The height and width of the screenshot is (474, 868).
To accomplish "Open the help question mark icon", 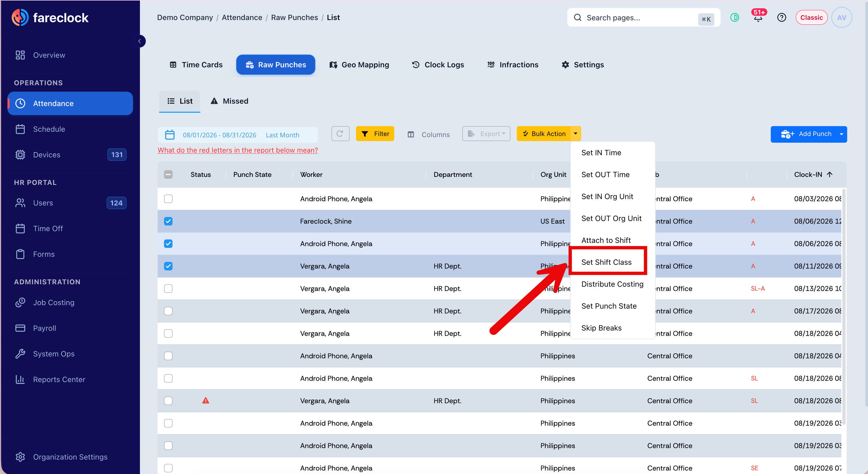I will [x=781, y=18].
